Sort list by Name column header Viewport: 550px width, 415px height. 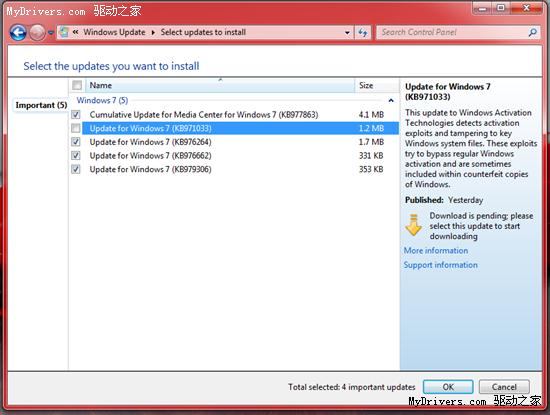pyautogui.click(x=220, y=85)
